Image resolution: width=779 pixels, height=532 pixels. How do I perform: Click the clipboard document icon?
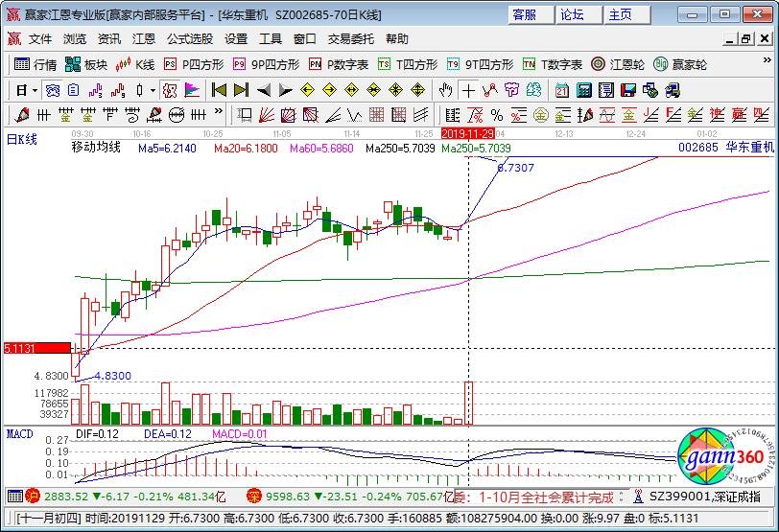74,90
